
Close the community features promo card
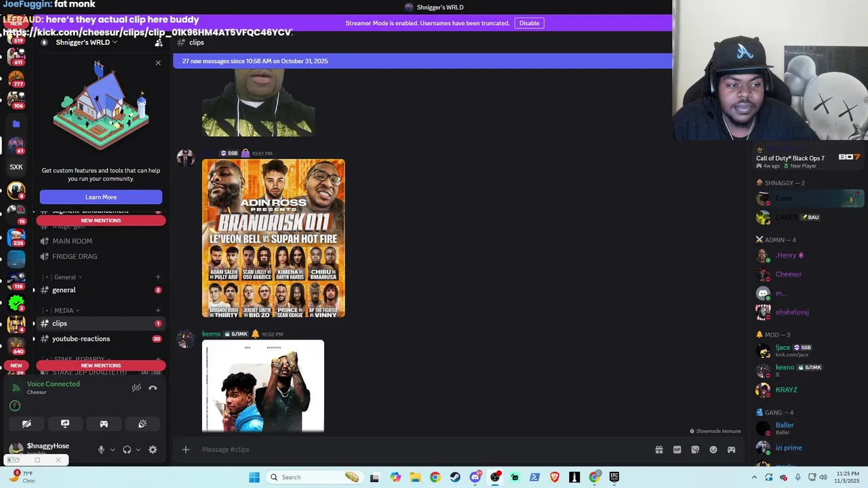[158, 62]
